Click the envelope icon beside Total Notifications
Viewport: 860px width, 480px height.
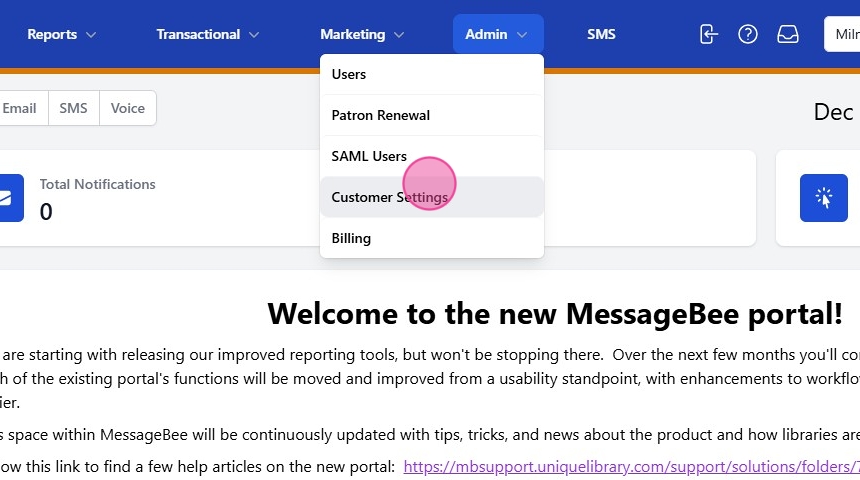coord(11,198)
